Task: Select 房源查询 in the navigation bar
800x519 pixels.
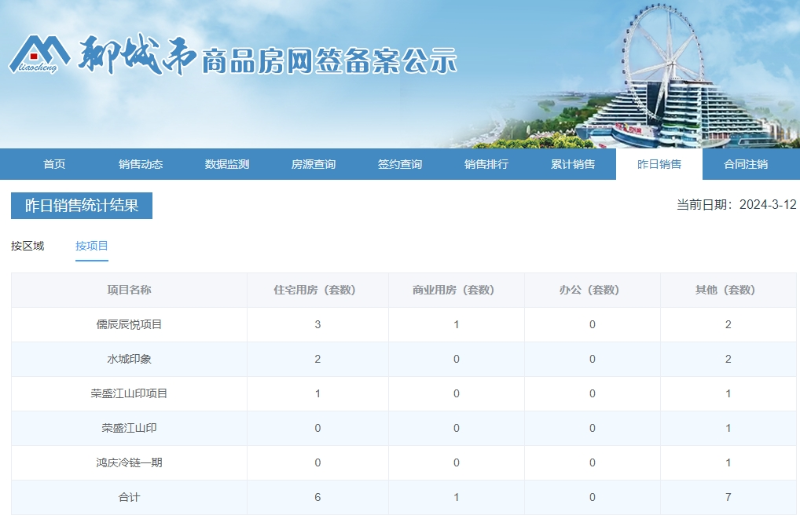Action: [313, 164]
